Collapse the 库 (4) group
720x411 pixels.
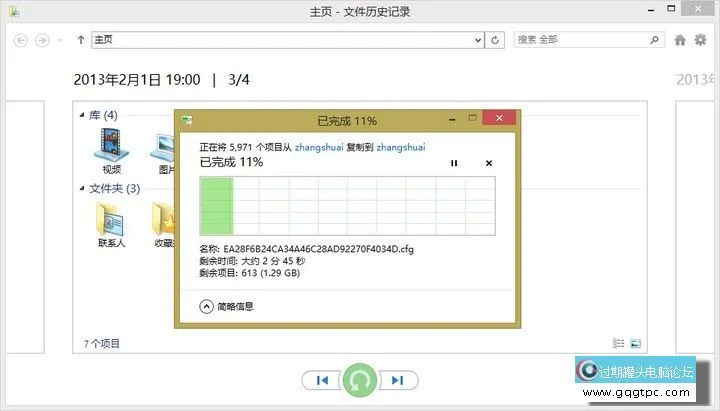click(82, 115)
